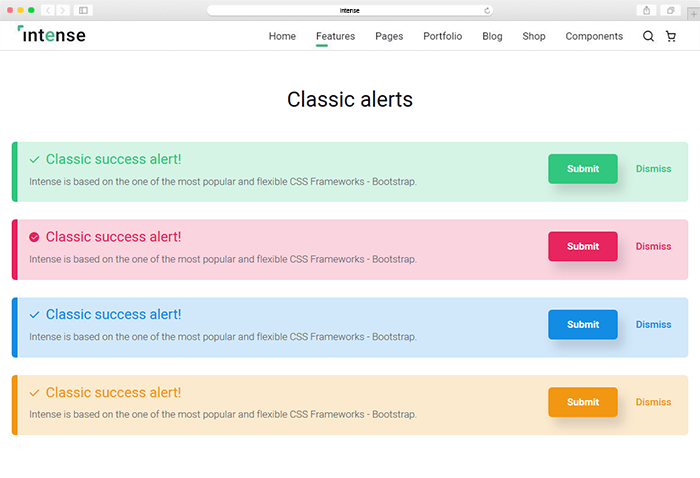This screenshot has width=700, height=478.
Task: Click the browser address bar
Action: (349, 10)
